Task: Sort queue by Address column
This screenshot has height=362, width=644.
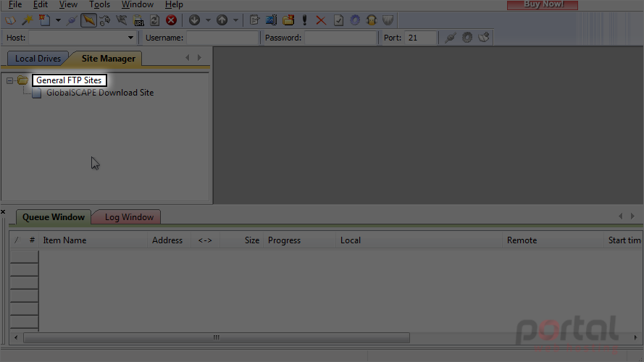Action: [x=169, y=240]
